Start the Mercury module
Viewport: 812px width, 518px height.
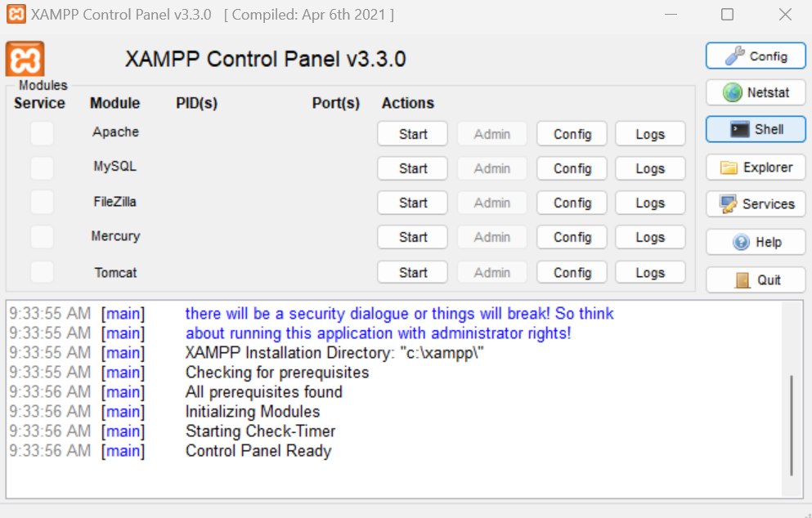[412, 237]
